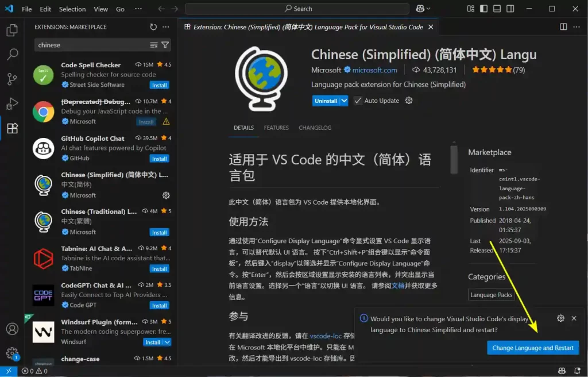Open the Accounts icon in activity bar

click(x=11, y=329)
